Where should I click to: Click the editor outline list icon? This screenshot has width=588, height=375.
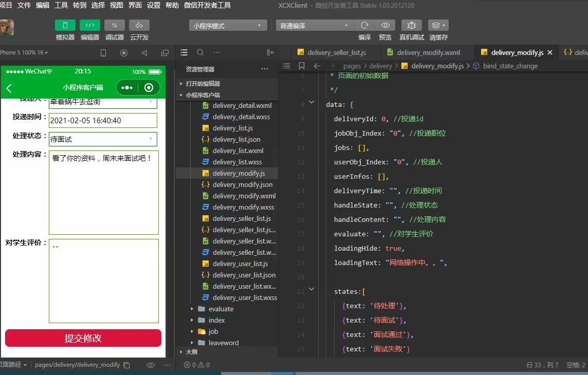point(286,66)
